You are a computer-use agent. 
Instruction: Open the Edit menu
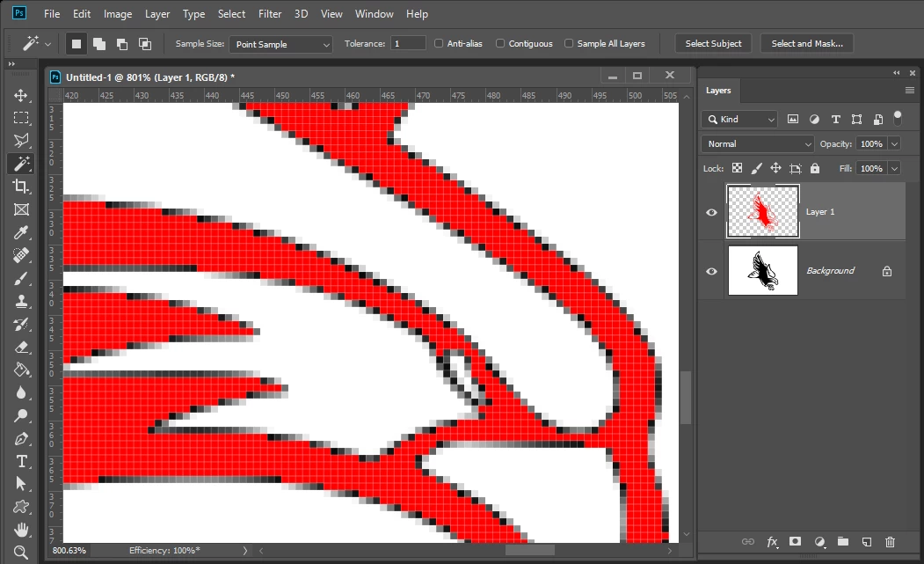[x=81, y=13]
